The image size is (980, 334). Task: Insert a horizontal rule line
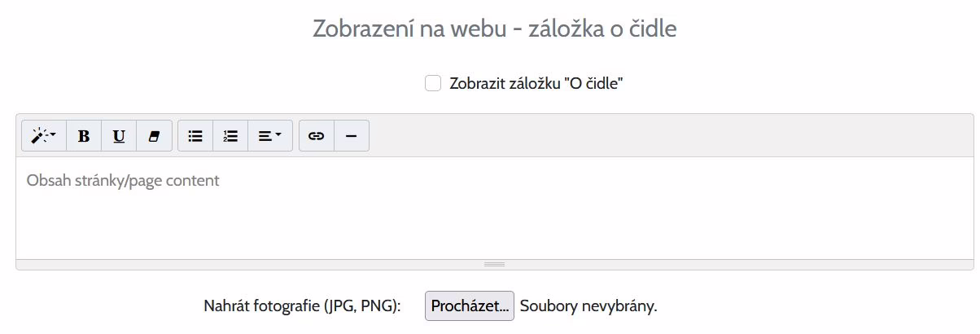(x=352, y=136)
